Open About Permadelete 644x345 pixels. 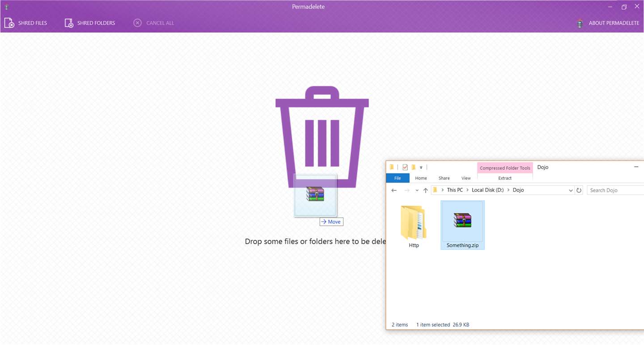pos(608,23)
